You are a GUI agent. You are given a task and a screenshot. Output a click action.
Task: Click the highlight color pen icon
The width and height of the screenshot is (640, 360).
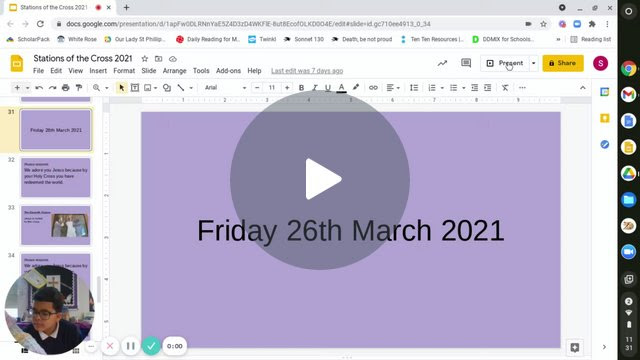[x=356, y=87]
